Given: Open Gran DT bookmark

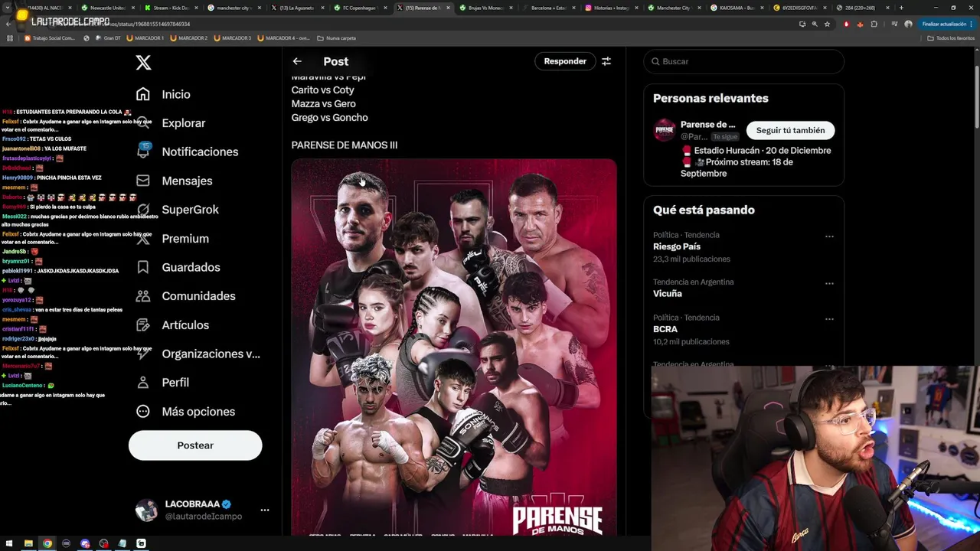Looking at the screenshot, I should coord(106,37).
